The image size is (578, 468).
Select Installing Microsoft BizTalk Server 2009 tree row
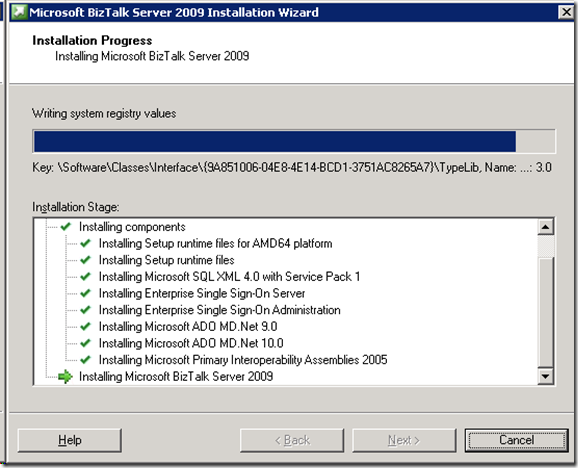tap(176, 377)
